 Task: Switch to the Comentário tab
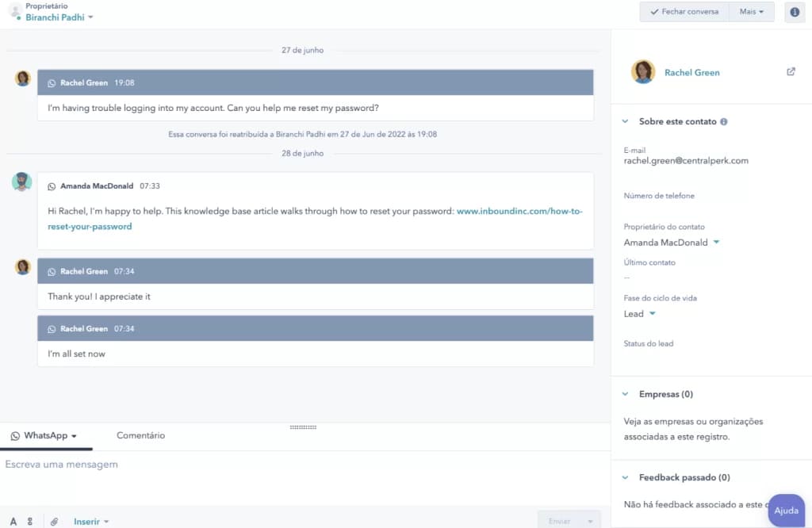point(140,435)
